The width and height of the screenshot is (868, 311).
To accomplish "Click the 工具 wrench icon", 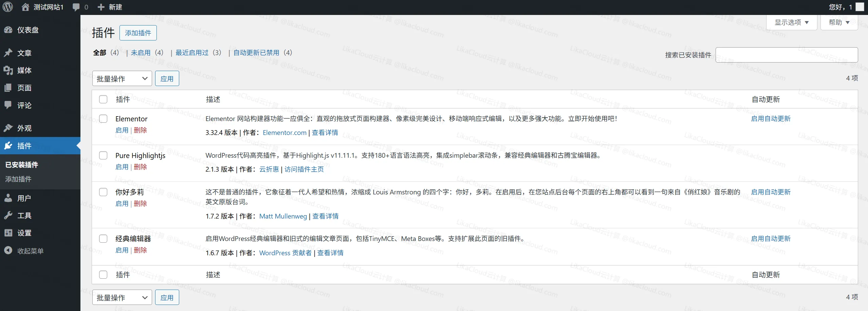I will point(8,215).
